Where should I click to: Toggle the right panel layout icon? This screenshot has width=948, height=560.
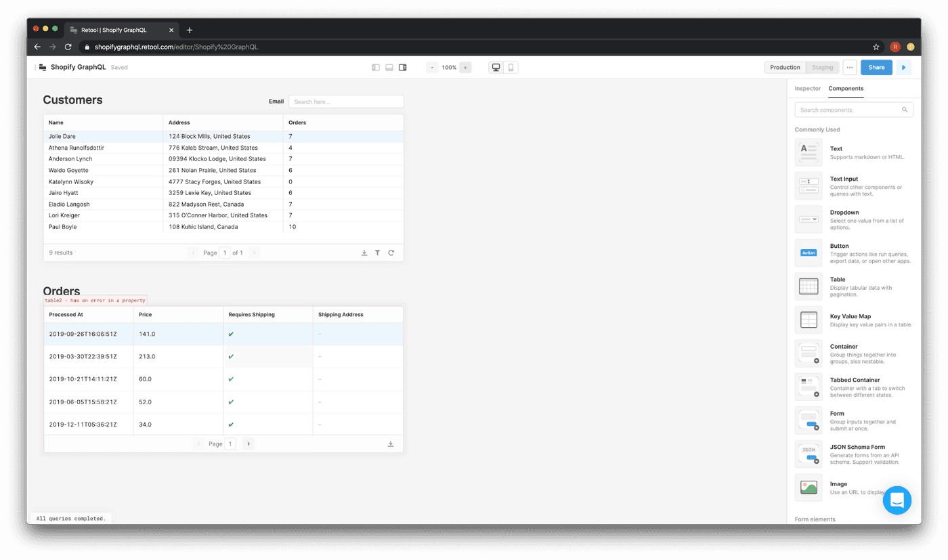pyautogui.click(x=403, y=68)
